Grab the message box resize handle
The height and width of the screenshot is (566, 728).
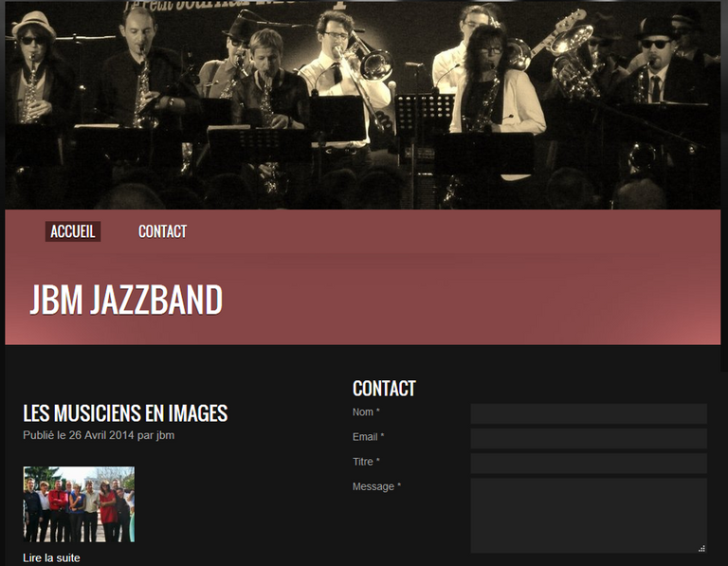pos(702,548)
